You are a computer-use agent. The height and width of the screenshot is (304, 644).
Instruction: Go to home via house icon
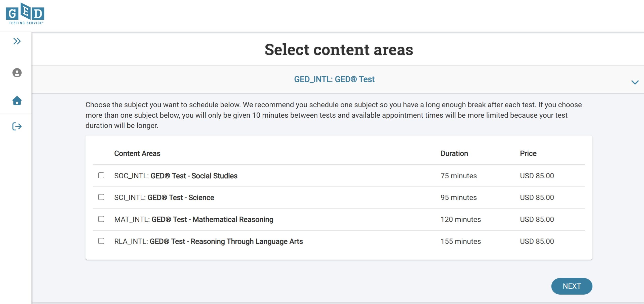pyautogui.click(x=17, y=100)
